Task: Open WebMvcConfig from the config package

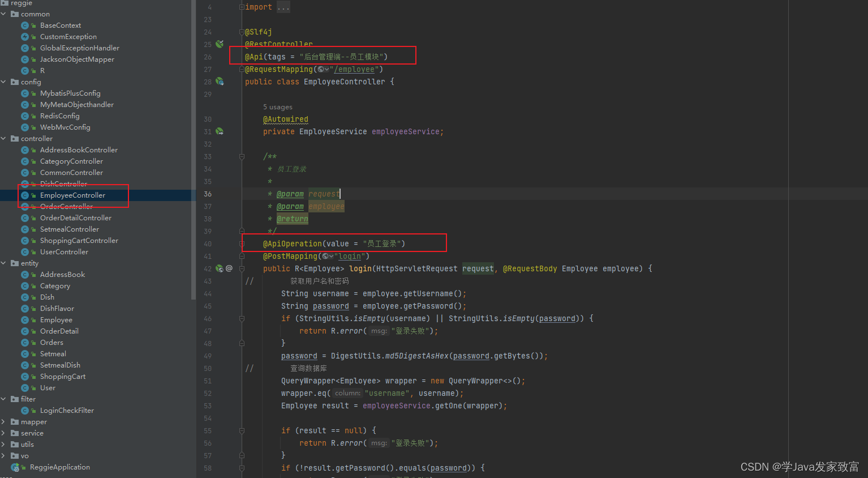Action: point(65,127)
